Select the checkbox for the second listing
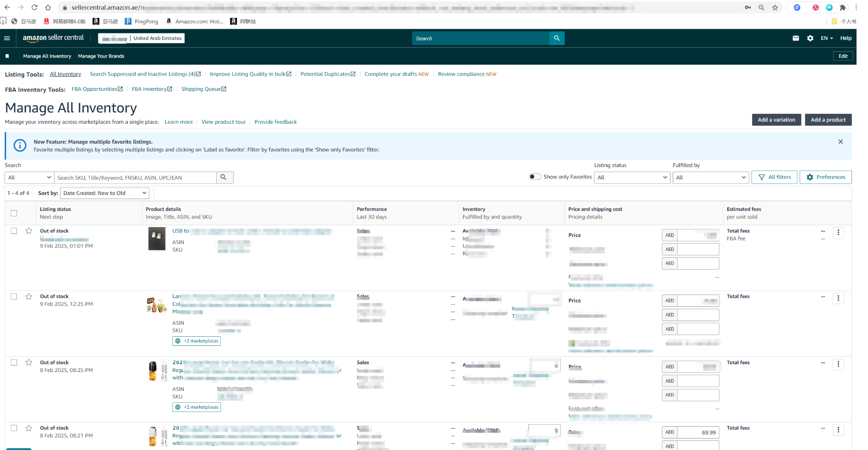 (14, 296)
